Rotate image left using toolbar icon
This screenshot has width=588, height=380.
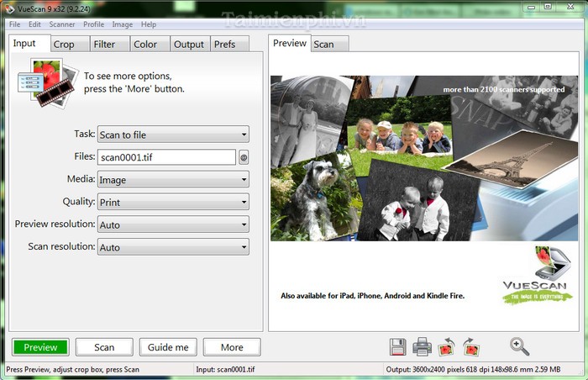447,346
